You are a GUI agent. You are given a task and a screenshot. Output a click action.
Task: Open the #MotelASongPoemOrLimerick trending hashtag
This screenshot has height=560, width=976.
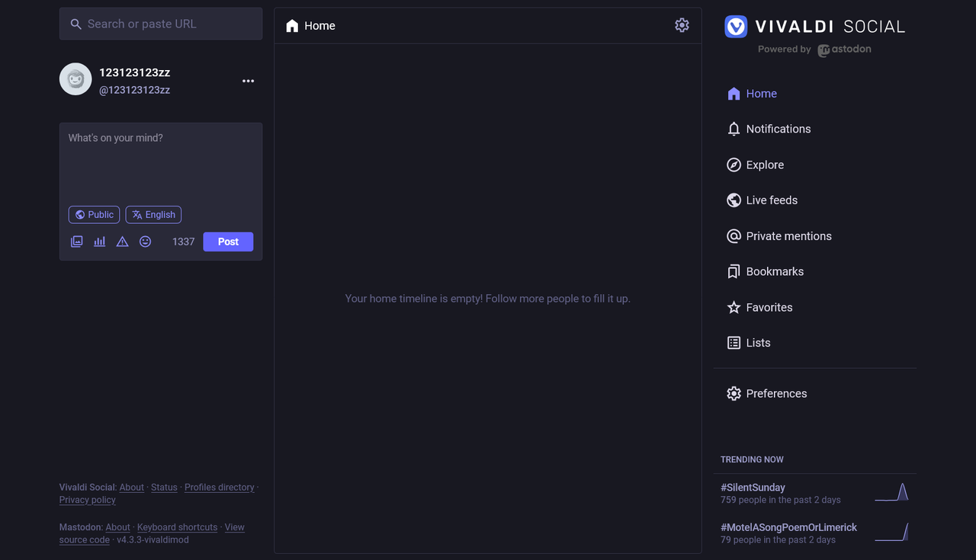click(x=788, y=527)
